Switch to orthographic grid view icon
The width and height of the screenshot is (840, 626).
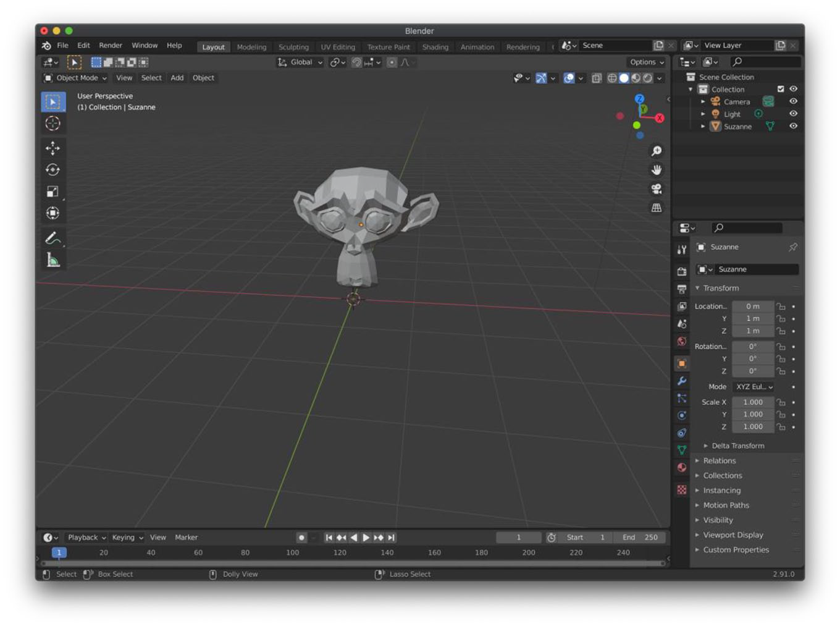(x=657, y=208)
